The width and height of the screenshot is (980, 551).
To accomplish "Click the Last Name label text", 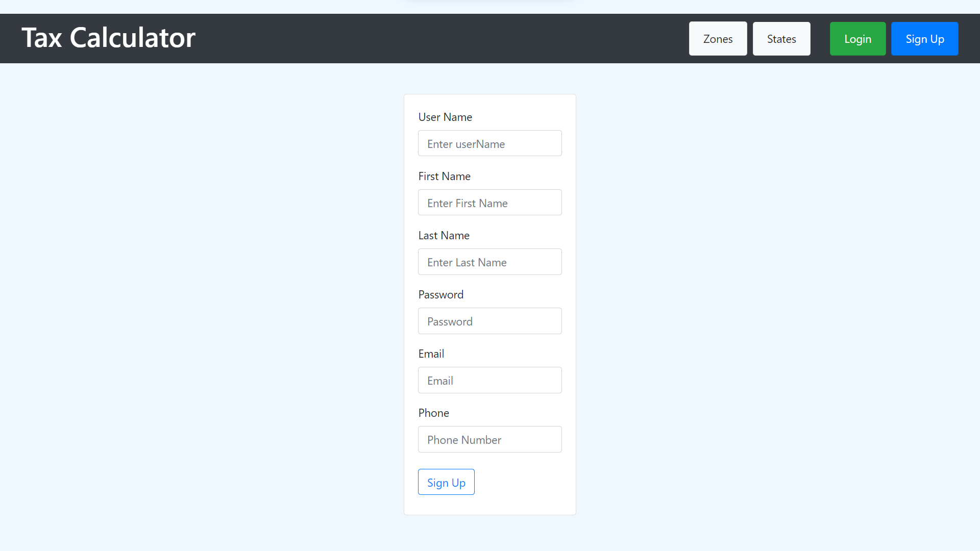I will tap(444, 235).
